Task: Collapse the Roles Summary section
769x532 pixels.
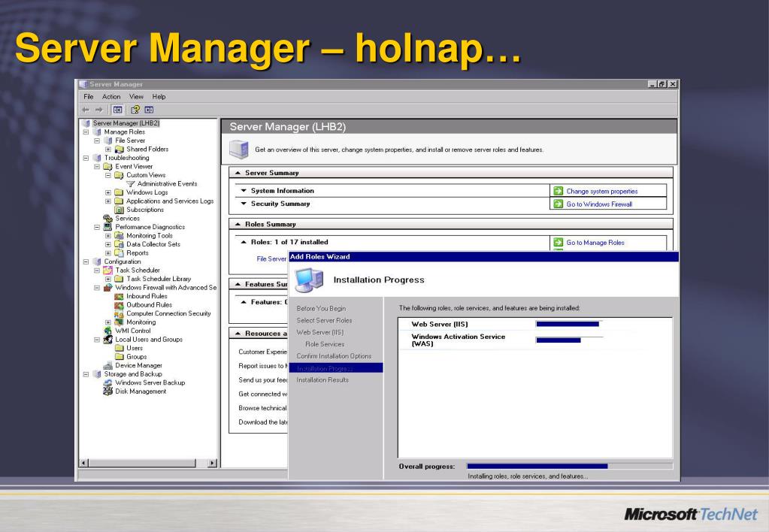Action: pyautogui.click(x=238, y=224)
